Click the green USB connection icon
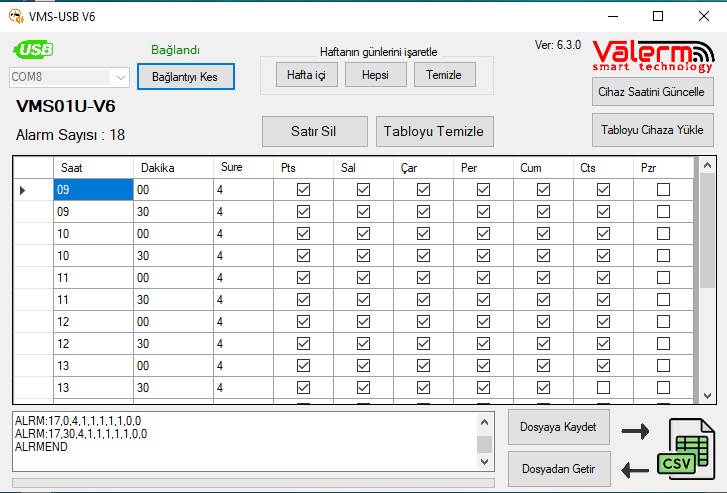This screenshot has height=493, width=727. coord(33,50)
